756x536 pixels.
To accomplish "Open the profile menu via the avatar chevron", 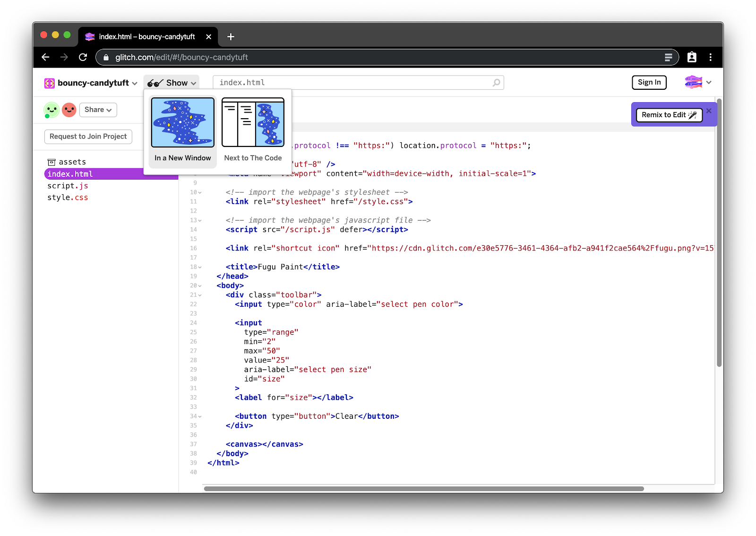I will click(x=708, y=82).
